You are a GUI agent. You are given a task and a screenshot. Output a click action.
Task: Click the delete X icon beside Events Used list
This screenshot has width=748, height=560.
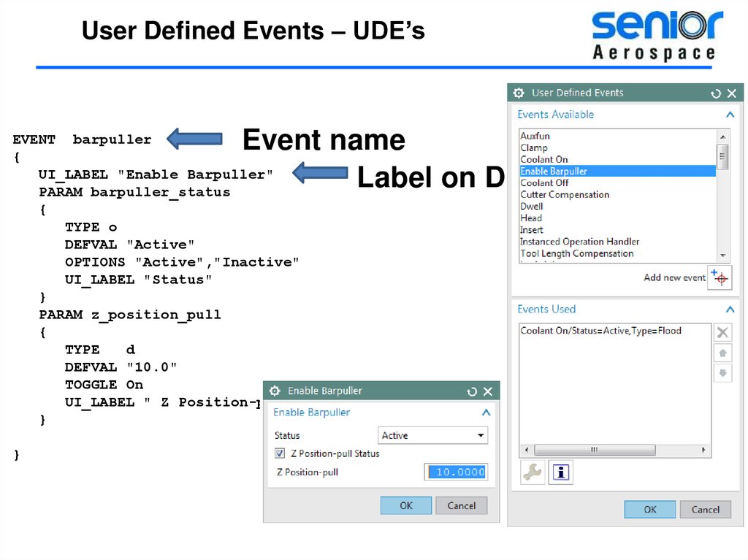722,332
